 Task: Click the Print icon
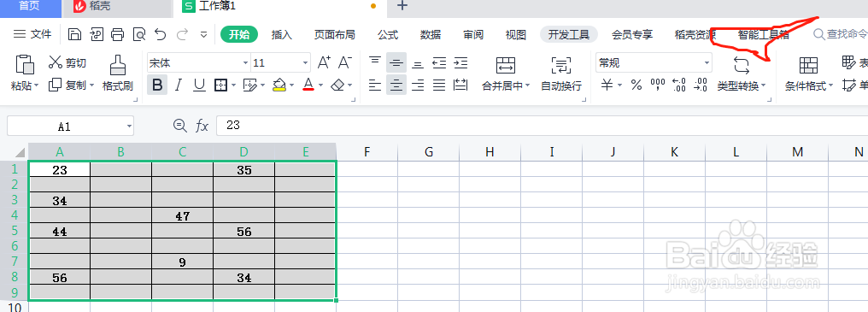click(117, 35)
